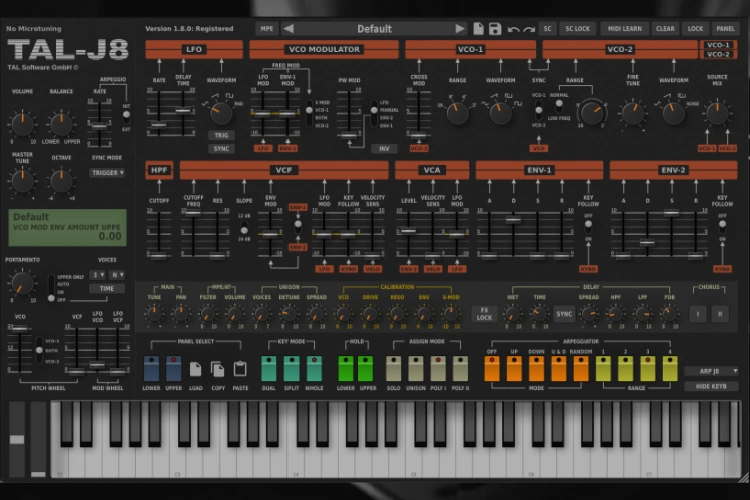This screenshot has width=750, height=500.
Task: Click MIDI LEARN in the top bar
Action: coord(624,29)
